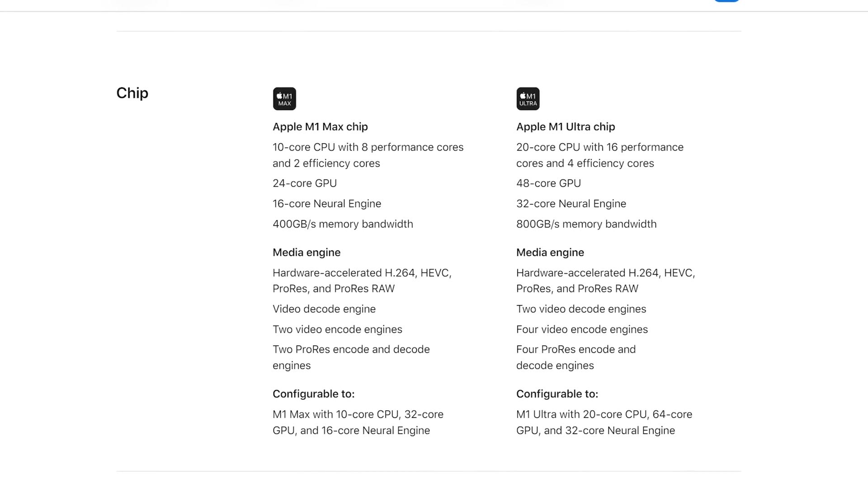The image size is (868, 488).
Task: Click 800GB/s memory bandwidth text
Action: tap(586, 224)
